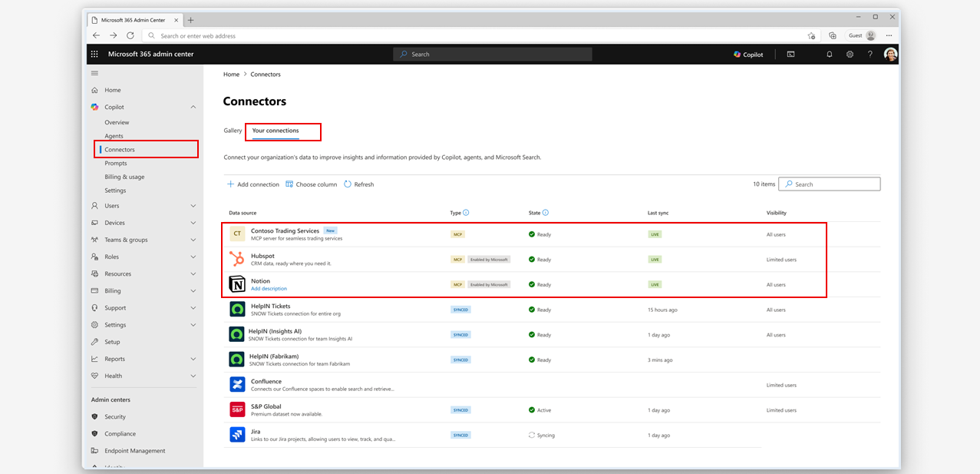Click the Add connection button
This screenshot has width=980, height=474.
[x=253, y=184]
